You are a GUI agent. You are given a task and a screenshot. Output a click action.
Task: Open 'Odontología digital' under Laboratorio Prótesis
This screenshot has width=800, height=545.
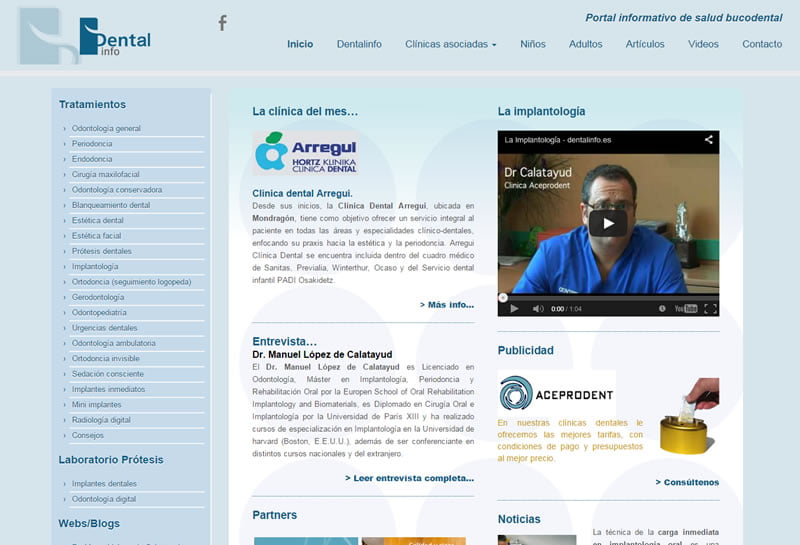tap(104, 499)
